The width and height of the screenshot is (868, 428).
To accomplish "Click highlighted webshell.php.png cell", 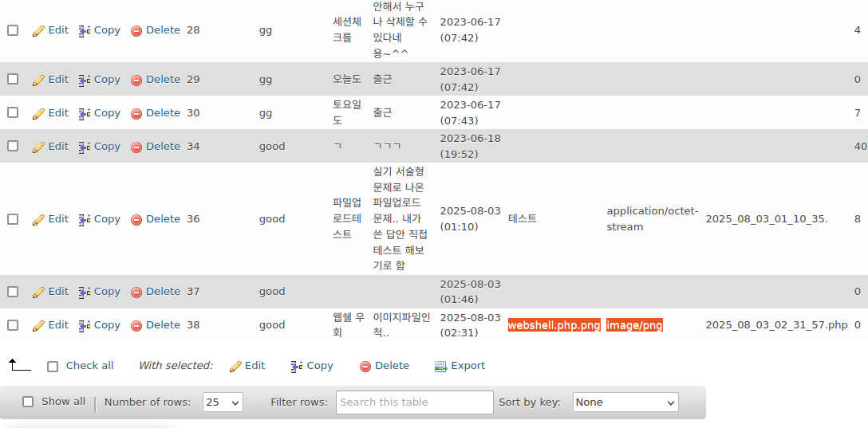I will coord(554,325).
